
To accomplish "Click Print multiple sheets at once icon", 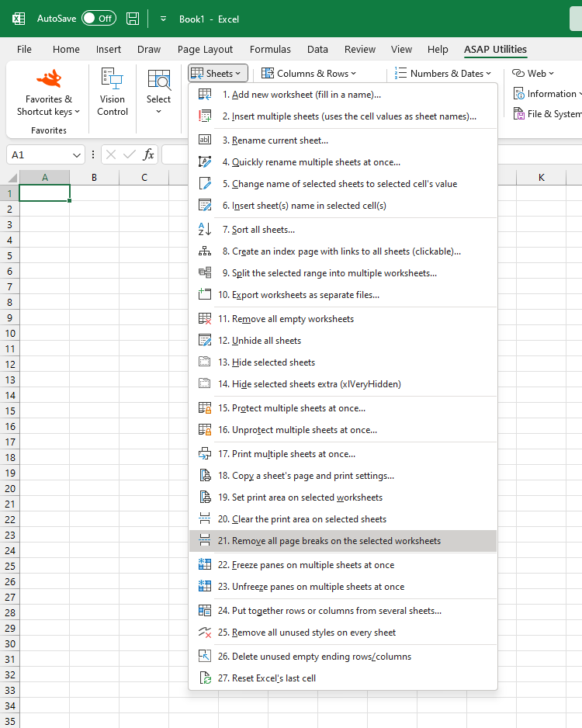I will [x=205, y=454].
